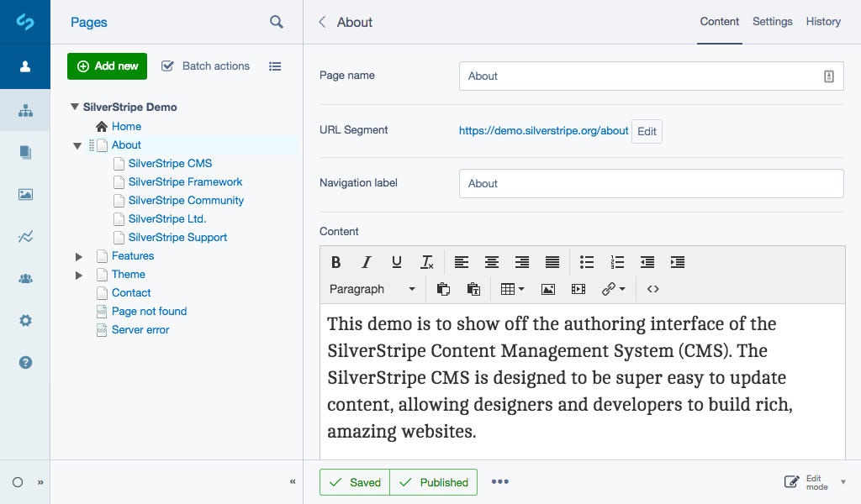Screen dimensions: 861x504
Task: Click the Navigation label input field
Action: [x=651, y=183]
